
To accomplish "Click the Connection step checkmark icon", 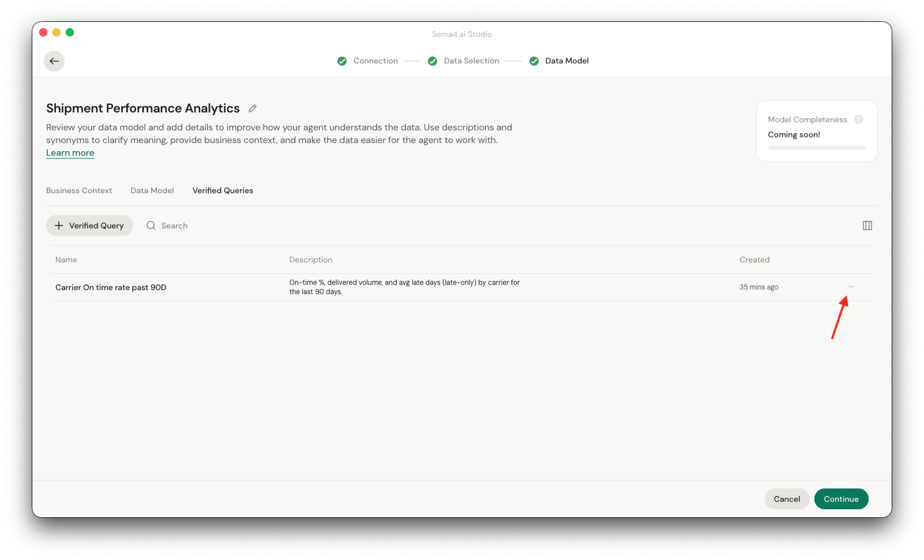I will [x=341, y=61].
